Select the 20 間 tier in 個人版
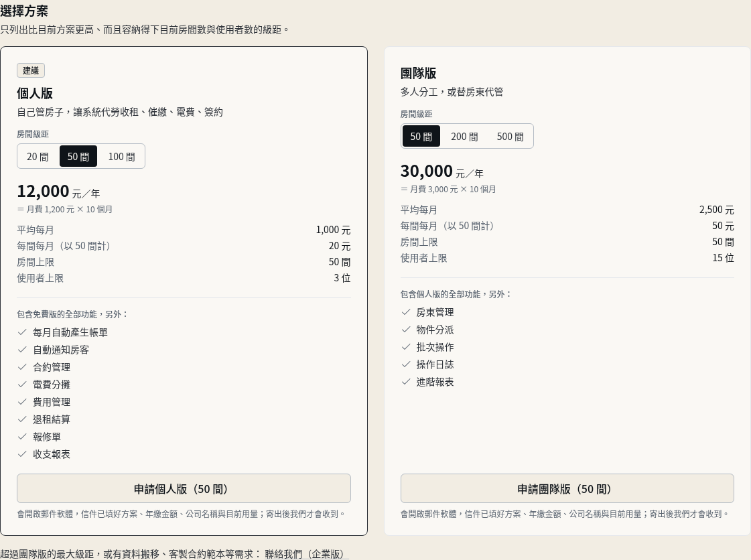 point(38,156)
